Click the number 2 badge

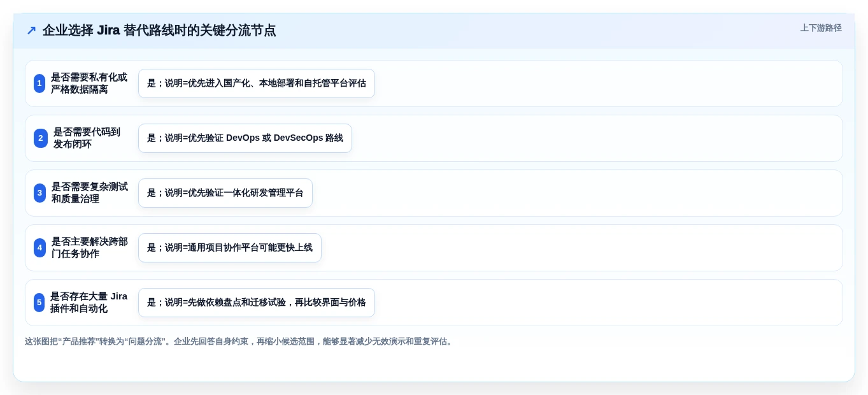(x=41, y=138)
